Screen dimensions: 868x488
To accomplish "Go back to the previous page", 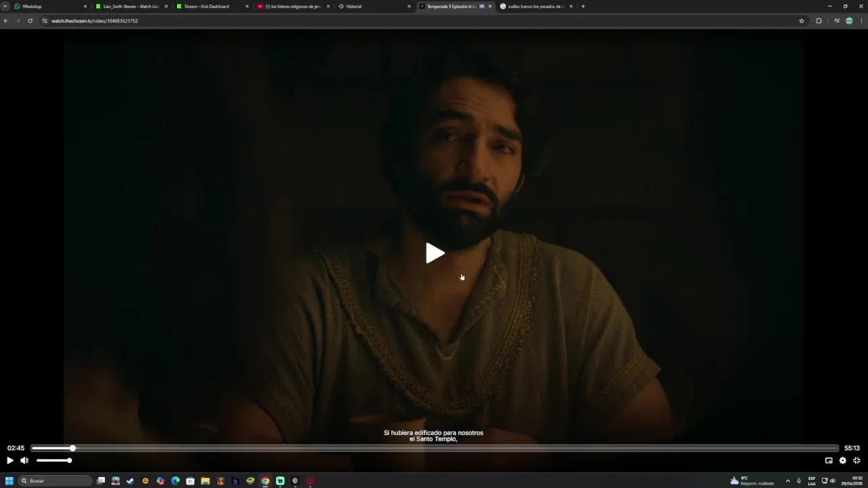I will 5,21.
